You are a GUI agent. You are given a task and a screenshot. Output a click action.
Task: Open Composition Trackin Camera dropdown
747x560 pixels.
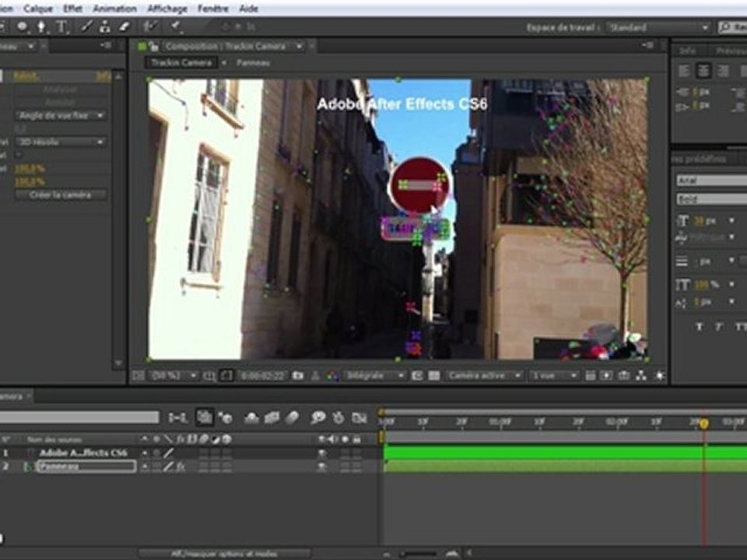pos(299,46)
